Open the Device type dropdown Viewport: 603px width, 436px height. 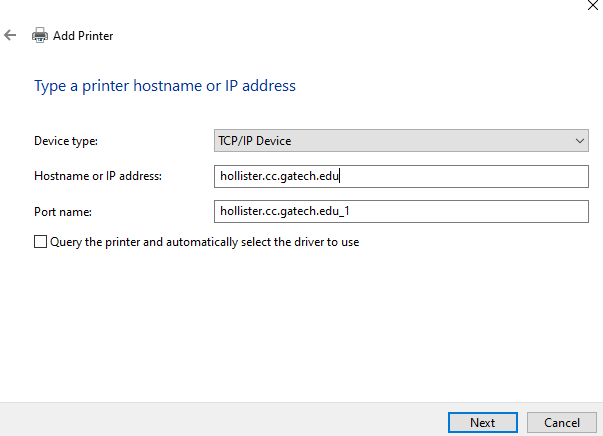(400, 141)
